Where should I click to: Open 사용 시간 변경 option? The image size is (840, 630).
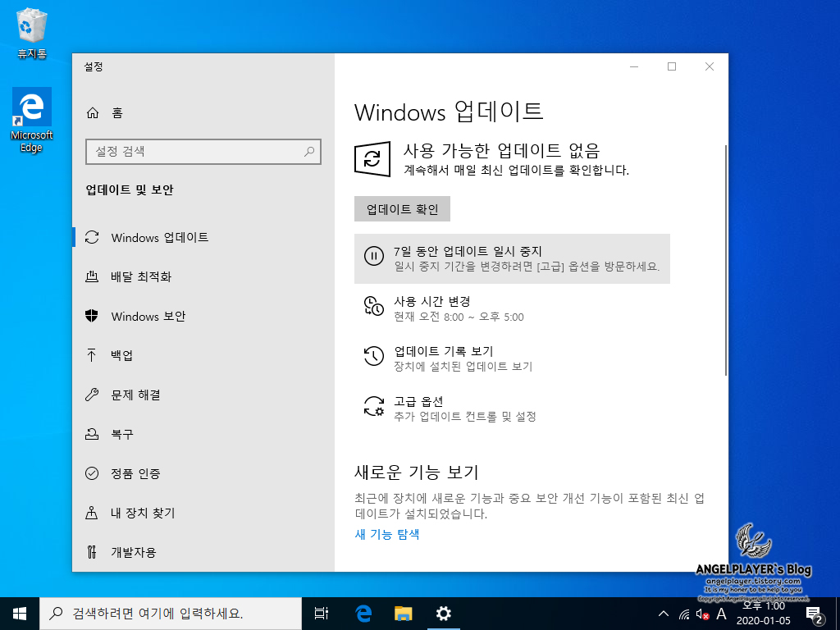[x=512, y=308]
